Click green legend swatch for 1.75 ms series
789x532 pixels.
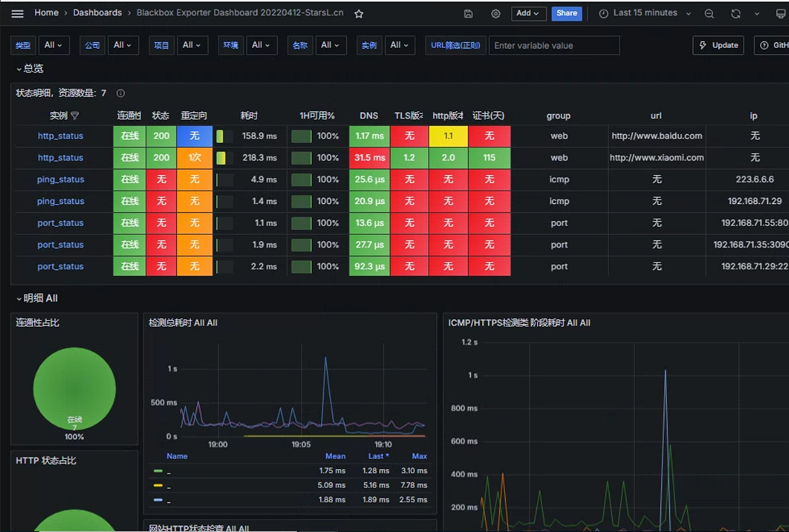click(158, 471)
